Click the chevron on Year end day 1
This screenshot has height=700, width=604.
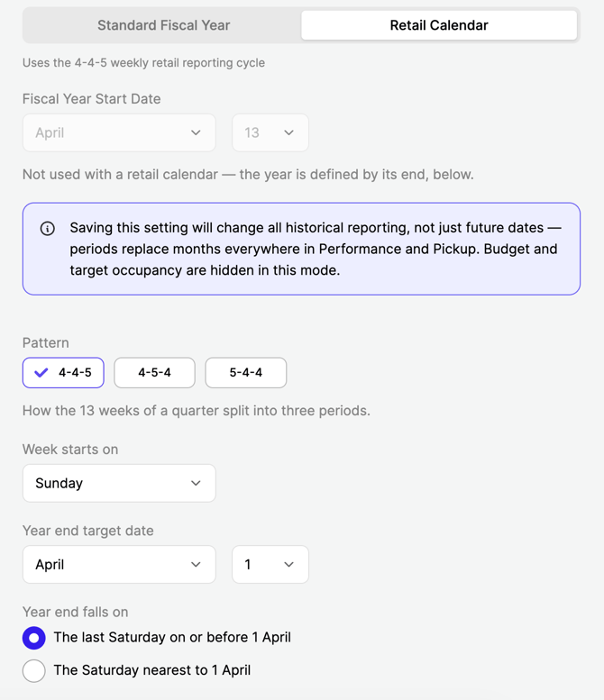288,564
